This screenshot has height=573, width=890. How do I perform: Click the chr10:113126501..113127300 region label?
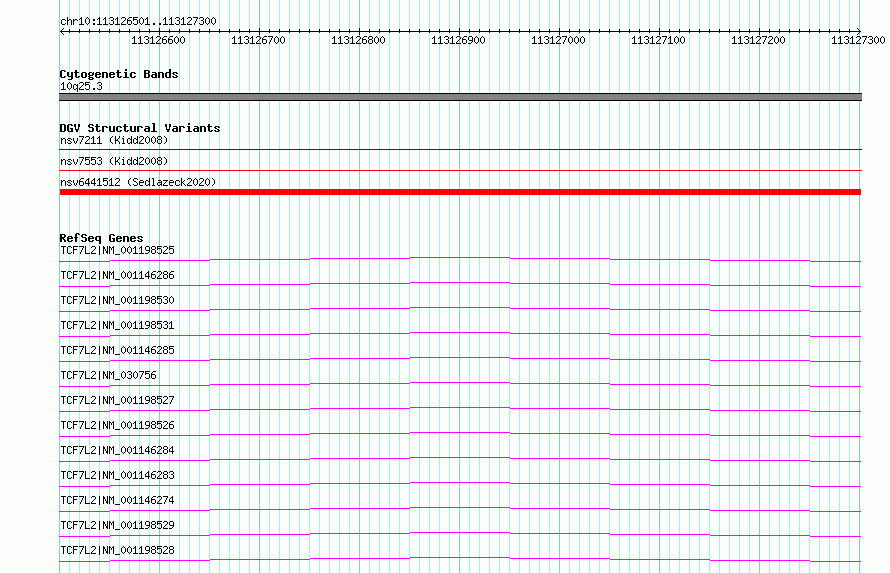coord(138,21)
